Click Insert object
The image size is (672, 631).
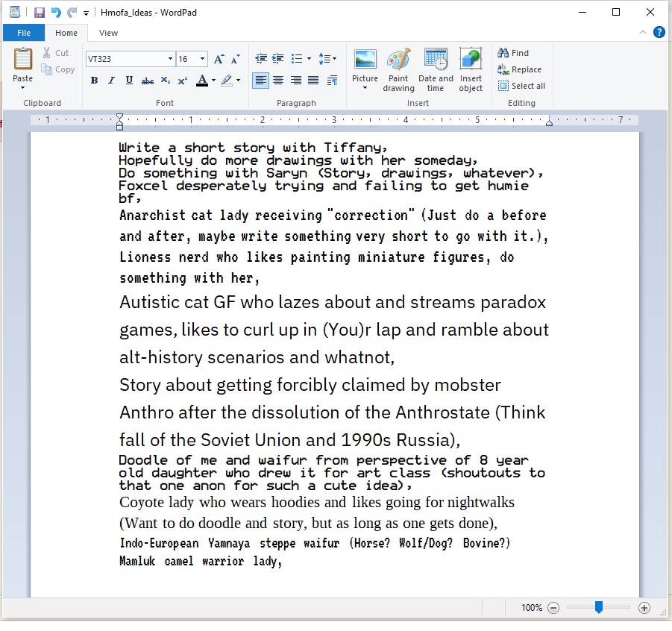pyautogui.click(x=471, y=70)
